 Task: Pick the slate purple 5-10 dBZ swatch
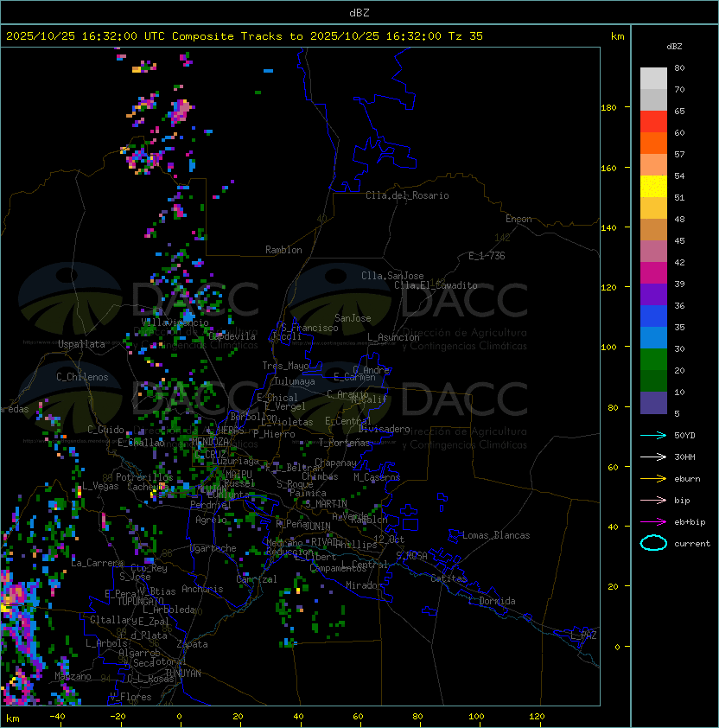click(x=653, y=403)
